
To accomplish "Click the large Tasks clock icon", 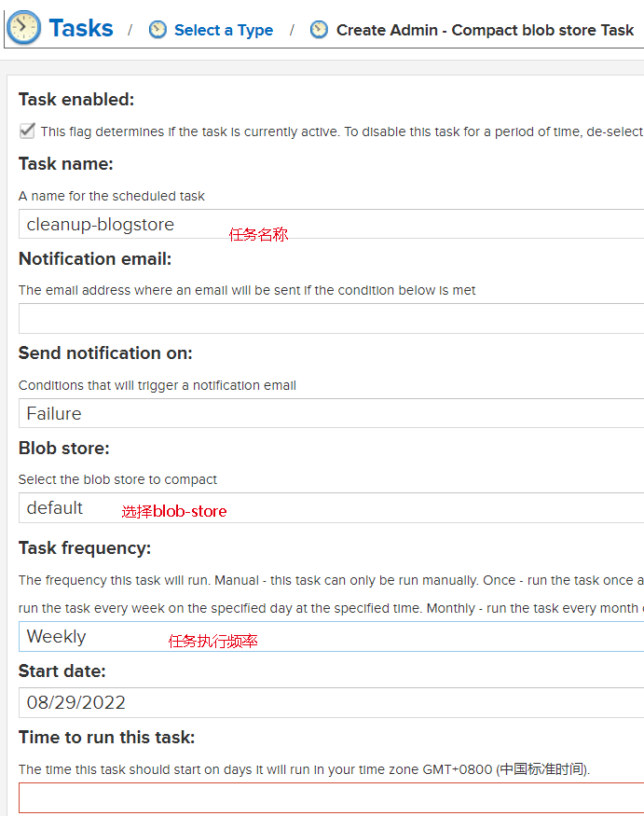I will (24, 28).
